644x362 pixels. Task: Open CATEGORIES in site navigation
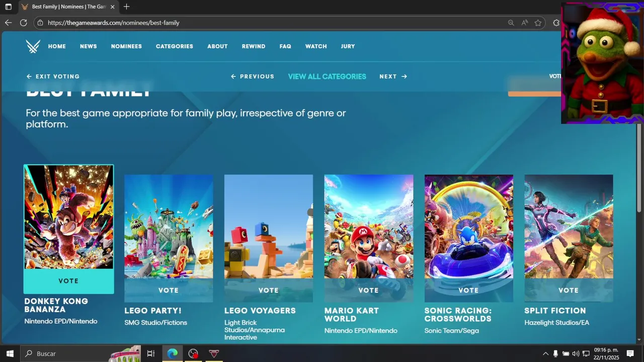click(175, 46)
